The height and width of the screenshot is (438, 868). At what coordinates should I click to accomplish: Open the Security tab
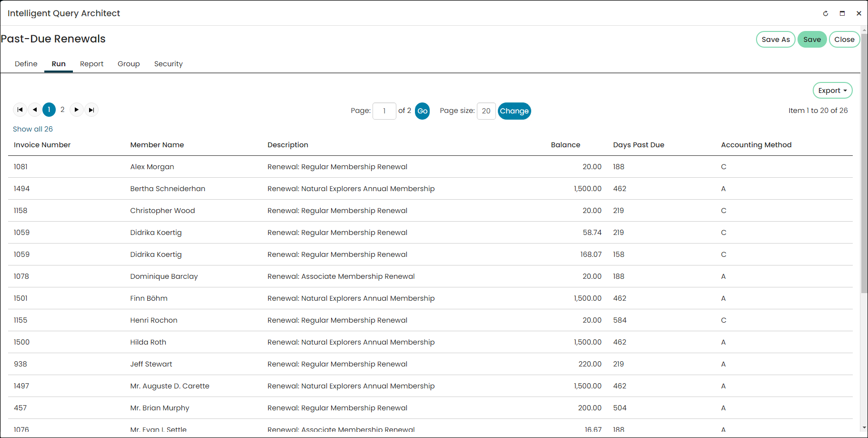pyautogui.click(x=168, y=64)
